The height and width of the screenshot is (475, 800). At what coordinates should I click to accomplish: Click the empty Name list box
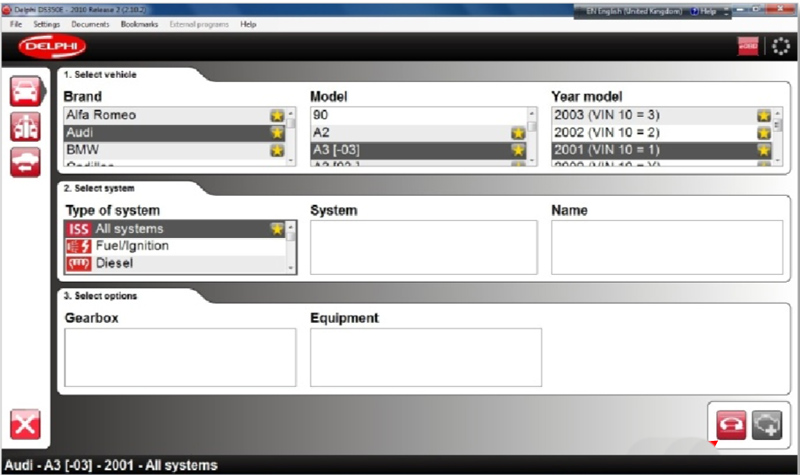tap(667, 247)
